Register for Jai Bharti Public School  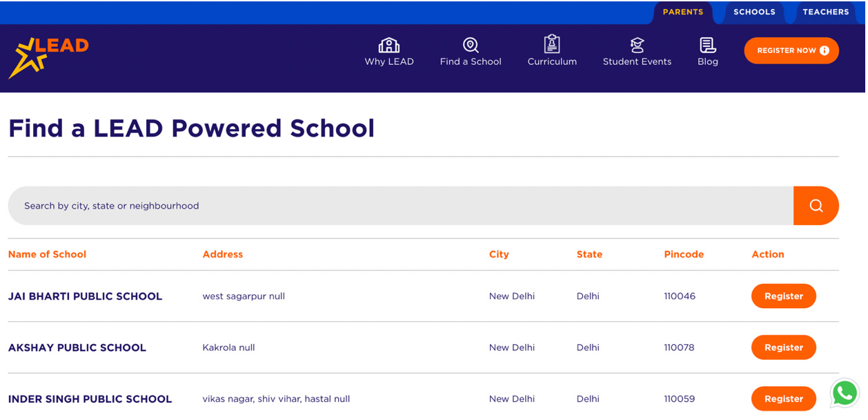tap(784, 296)
